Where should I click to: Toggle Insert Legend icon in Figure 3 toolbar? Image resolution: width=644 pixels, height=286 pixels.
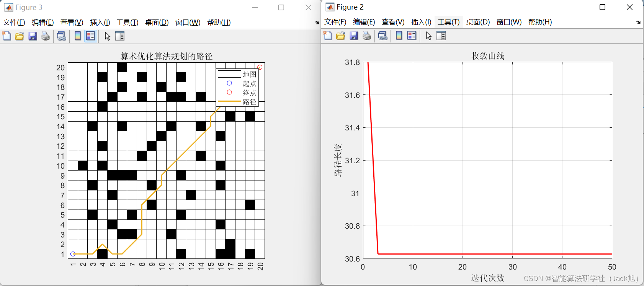point(90,36)
